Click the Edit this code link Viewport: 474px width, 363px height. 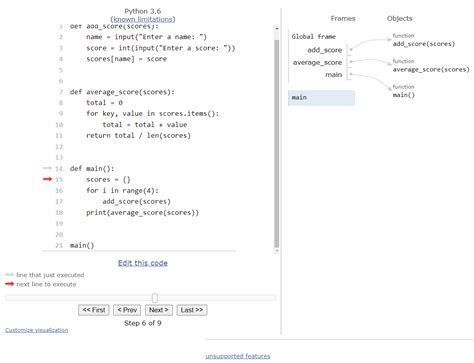[x=143, y=263]
